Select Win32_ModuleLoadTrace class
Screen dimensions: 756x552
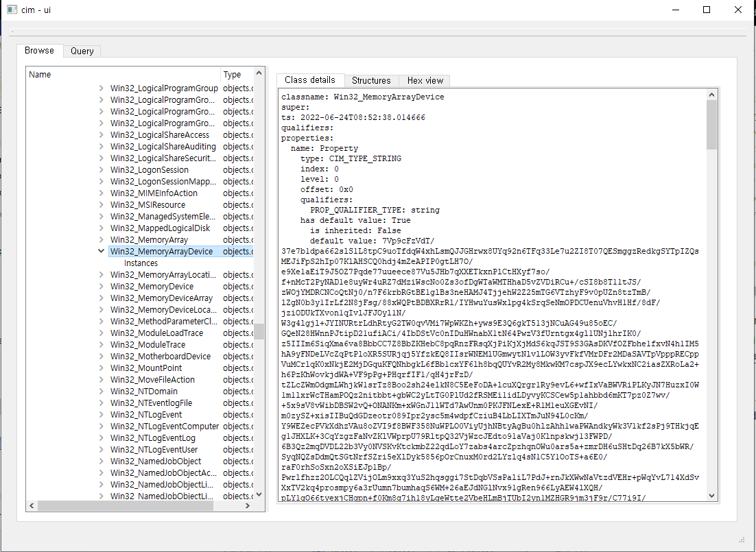coord(156,333)
